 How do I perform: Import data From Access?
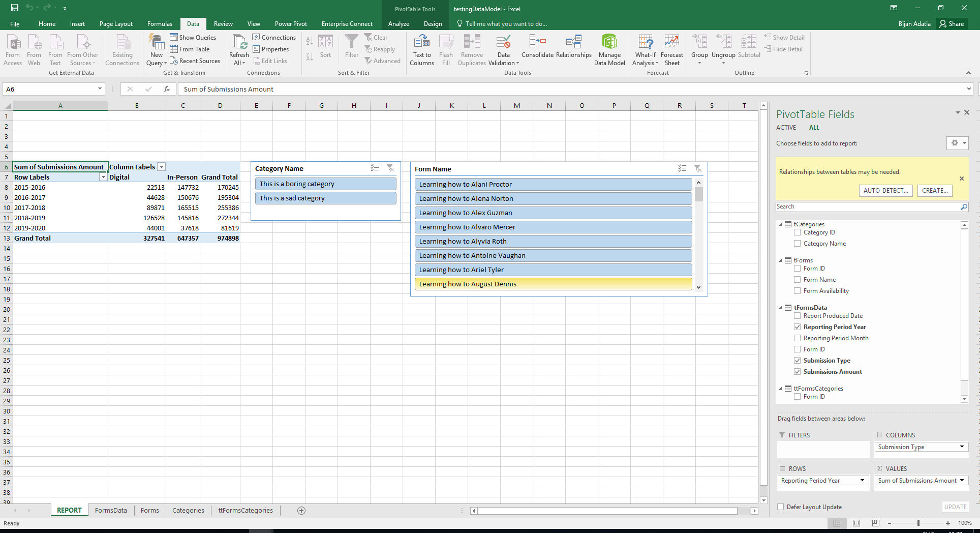tap(13, 50)
